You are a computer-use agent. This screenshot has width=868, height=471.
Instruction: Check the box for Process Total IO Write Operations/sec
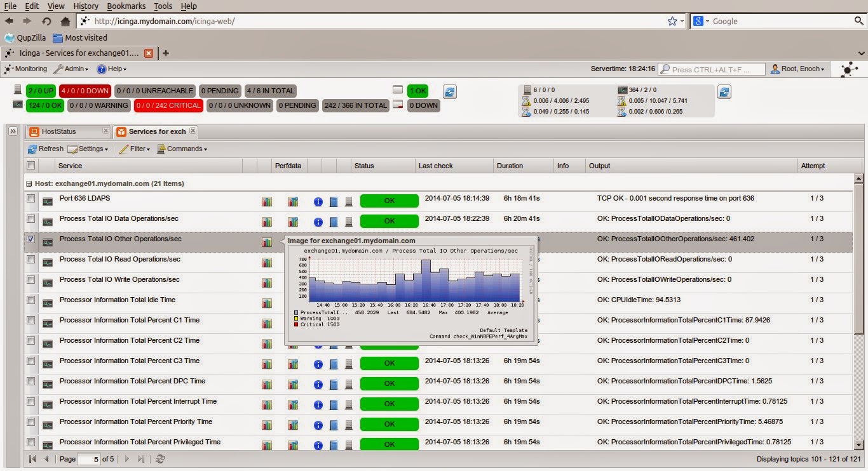[x=31, y=280]
